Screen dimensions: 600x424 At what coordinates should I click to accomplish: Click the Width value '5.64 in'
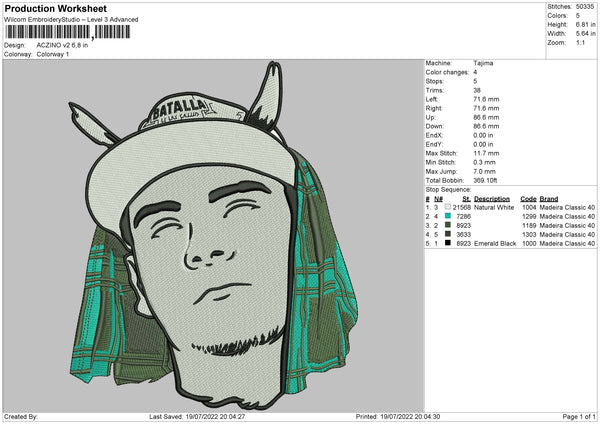(x=585, y=34)
